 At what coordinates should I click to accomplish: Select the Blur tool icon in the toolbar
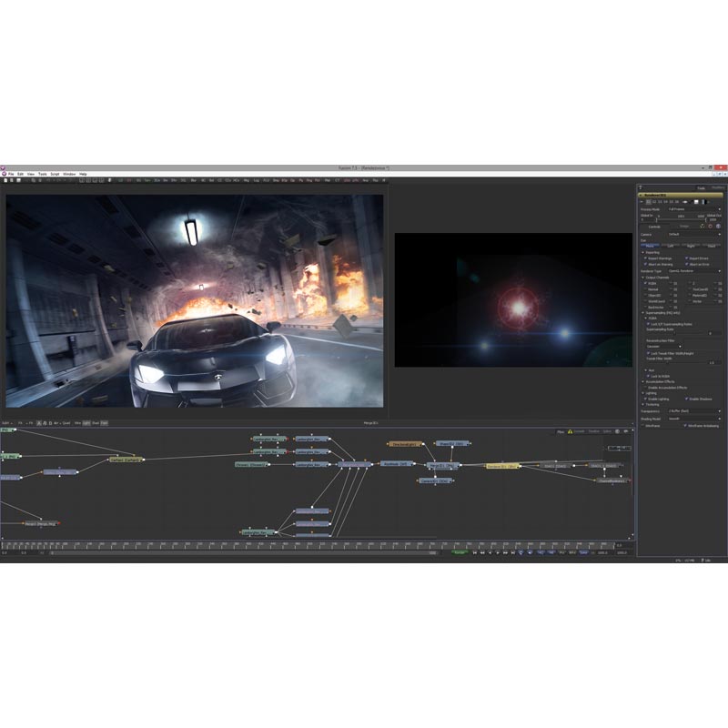[x=195, y=179]
